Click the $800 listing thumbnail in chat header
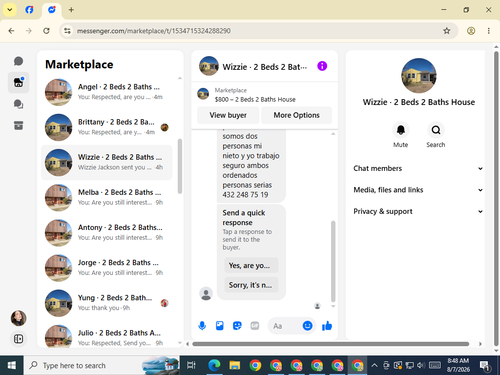The height and width of the screenshot is (375, 500). pos(203,94)
